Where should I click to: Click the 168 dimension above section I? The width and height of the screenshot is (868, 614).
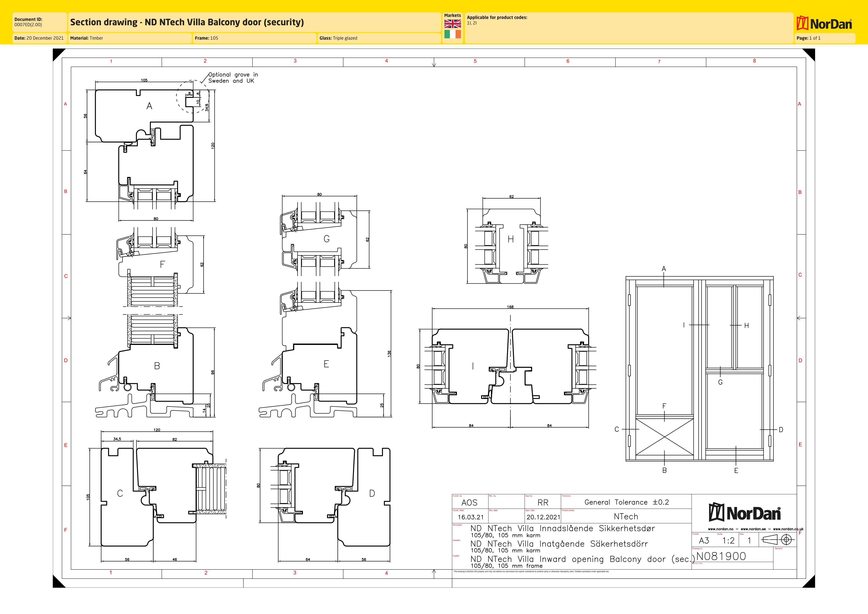click(510, 307)
